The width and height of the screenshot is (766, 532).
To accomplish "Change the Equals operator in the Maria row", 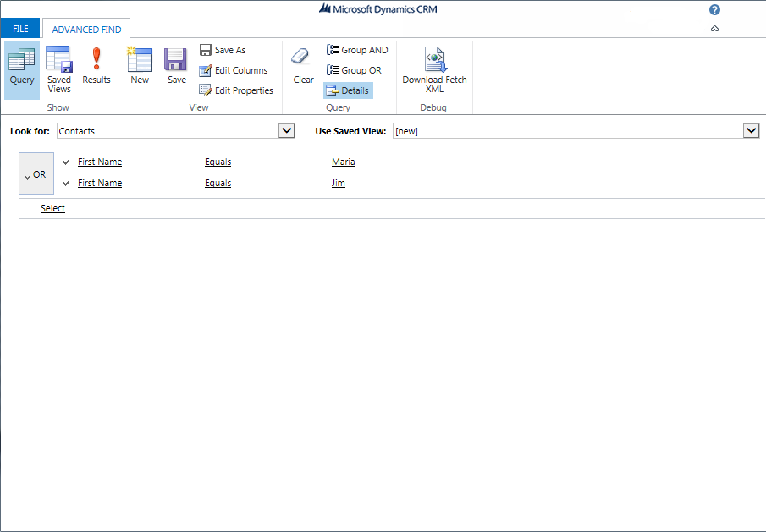I will click(x=218, y=162).
